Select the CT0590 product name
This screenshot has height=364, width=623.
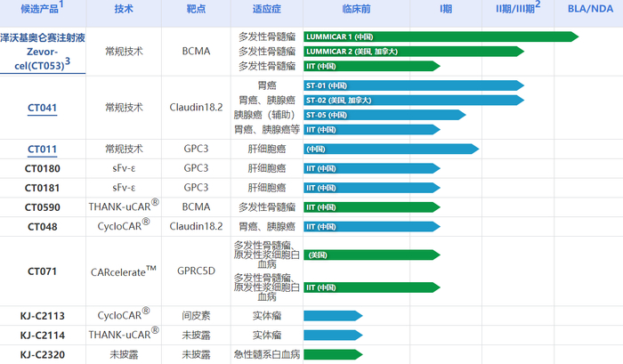42,207
